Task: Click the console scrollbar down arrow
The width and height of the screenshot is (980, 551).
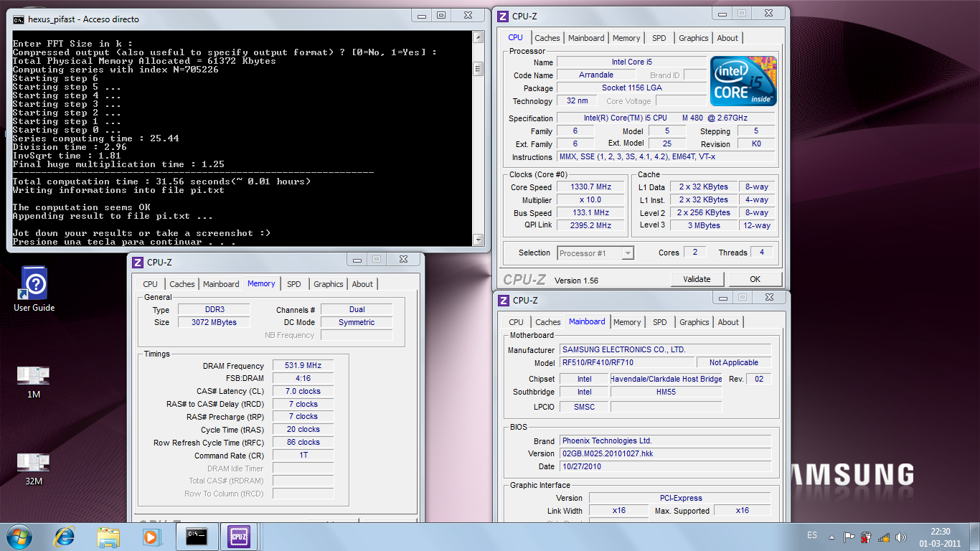Action: 479,239
